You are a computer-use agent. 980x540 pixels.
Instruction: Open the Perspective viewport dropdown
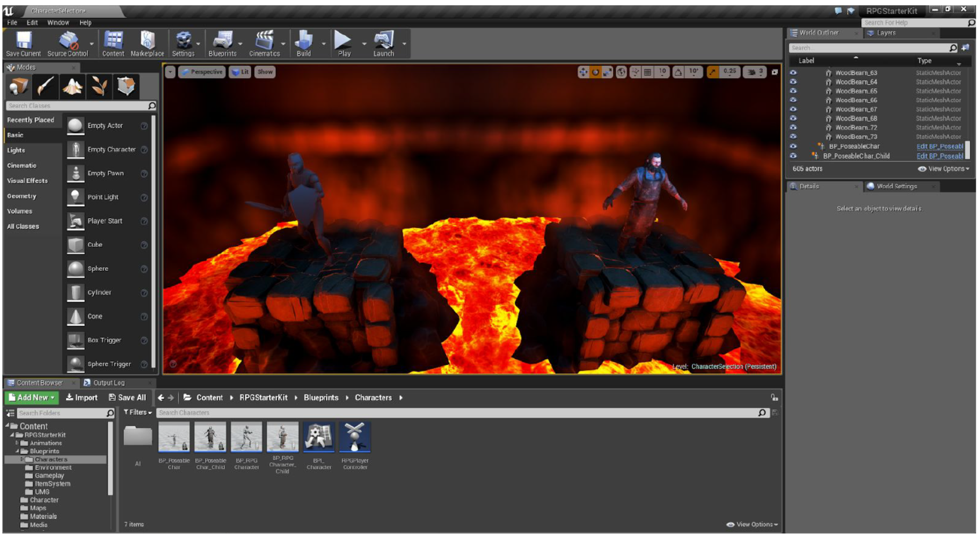(x=202, y=72)
